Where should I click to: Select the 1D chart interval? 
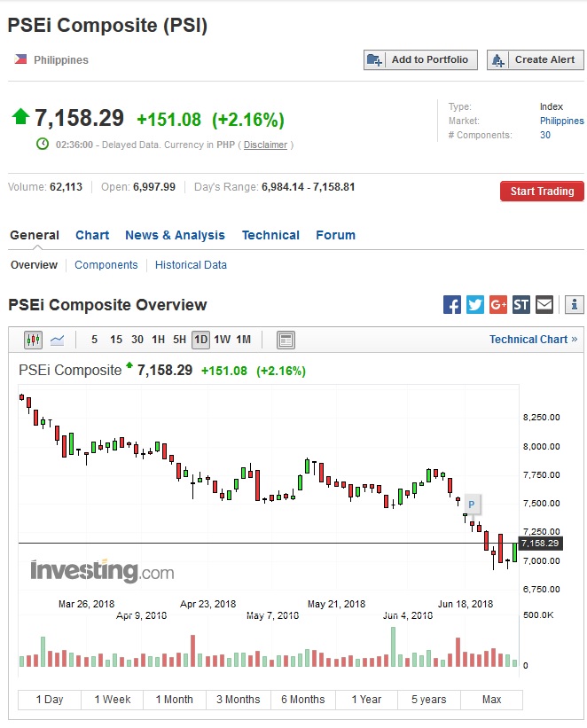200,340
